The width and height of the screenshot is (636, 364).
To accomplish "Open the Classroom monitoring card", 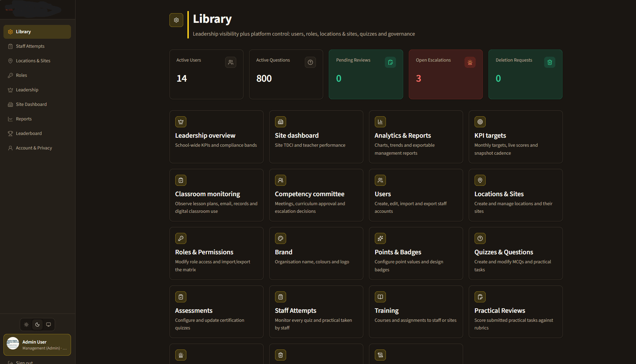I will point(216,195).
